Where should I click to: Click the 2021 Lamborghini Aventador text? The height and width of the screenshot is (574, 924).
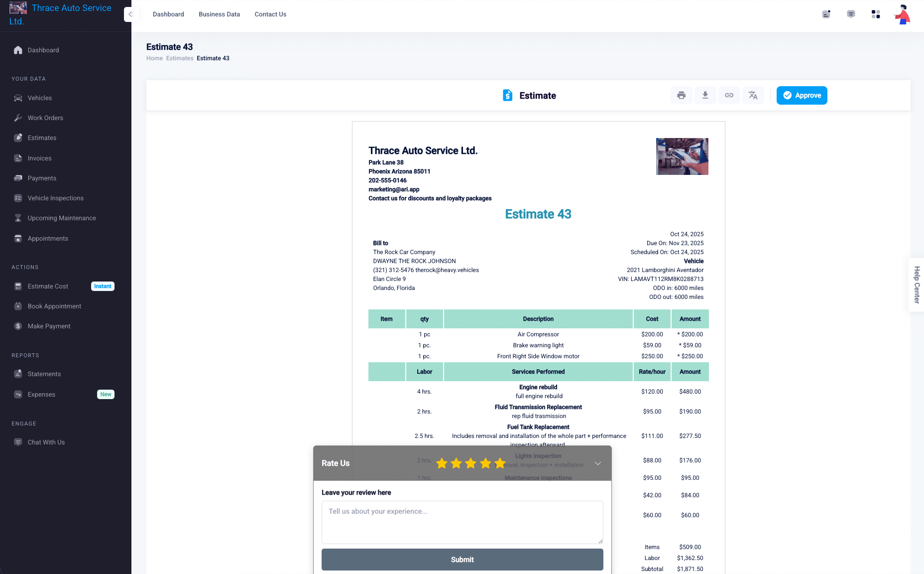coord(665,270)
